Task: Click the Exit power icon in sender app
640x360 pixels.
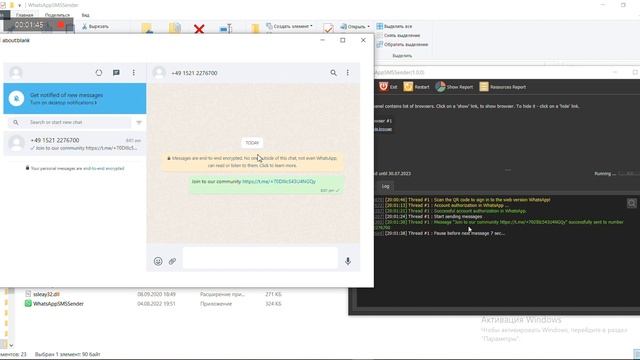Action: coord(383,87)
